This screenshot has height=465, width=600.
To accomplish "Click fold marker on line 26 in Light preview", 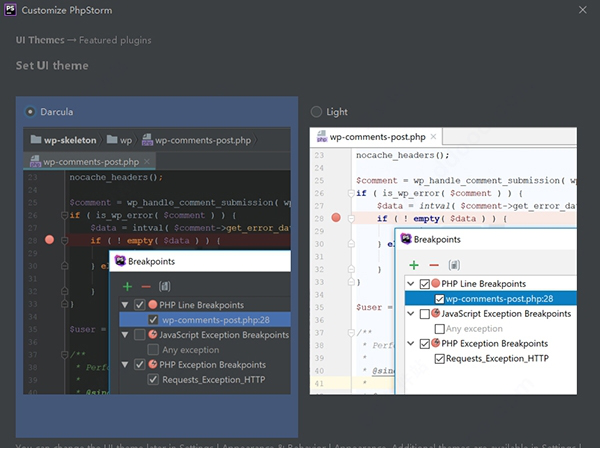I will (x=351, y=193).
